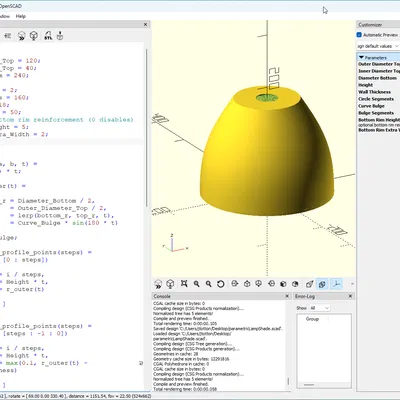Toggle the Automatic Preview checkbox
Viewport: 400px width, 400px height.
pyautogui.click(x=359, y=35)
